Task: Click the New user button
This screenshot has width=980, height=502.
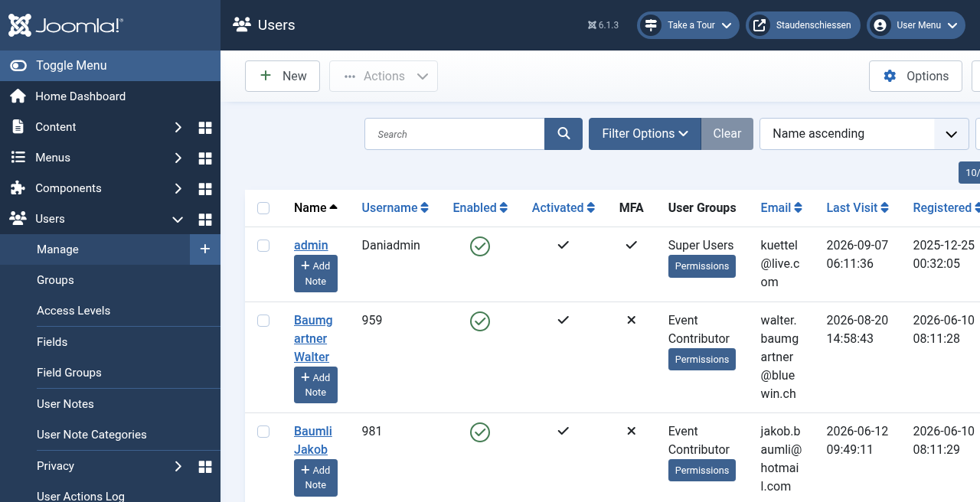Action: coord(283,77)
